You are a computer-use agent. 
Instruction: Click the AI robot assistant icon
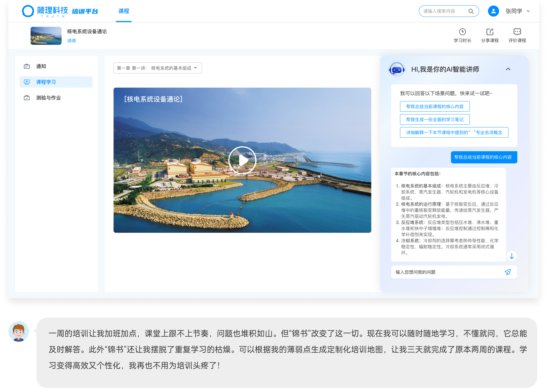pyautogui.click(x=397, y=69)
